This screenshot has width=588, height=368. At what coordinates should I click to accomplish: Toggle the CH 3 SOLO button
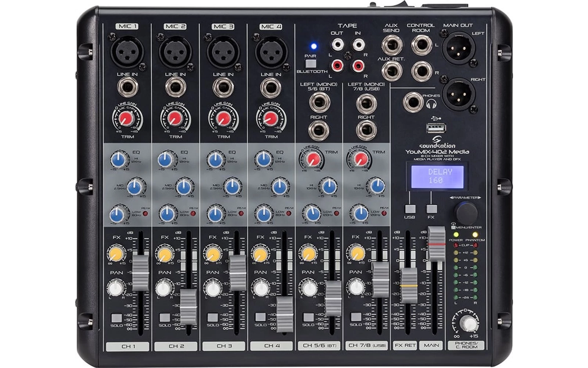(212, 318)
